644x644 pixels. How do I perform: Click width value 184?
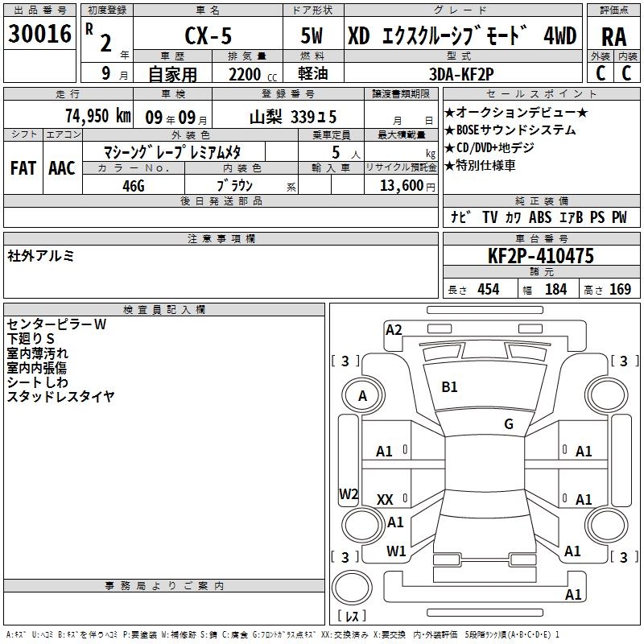point(555,289)
